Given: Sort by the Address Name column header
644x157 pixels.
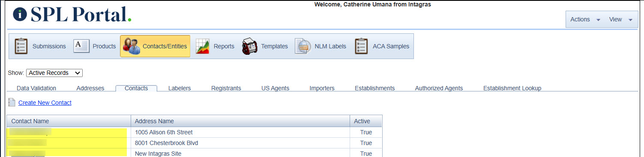Looking at the screenshot, I should click(240, 121).
